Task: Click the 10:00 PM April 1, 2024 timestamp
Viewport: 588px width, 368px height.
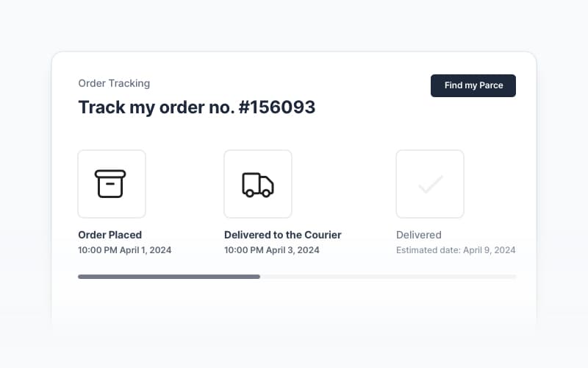Action: click(124, 250)
